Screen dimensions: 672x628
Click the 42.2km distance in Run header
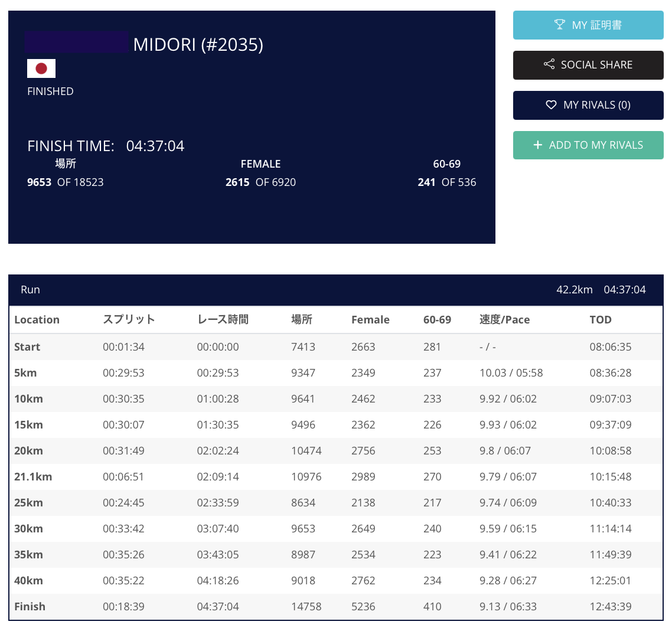pyautogui.click(x=575, y=290)
